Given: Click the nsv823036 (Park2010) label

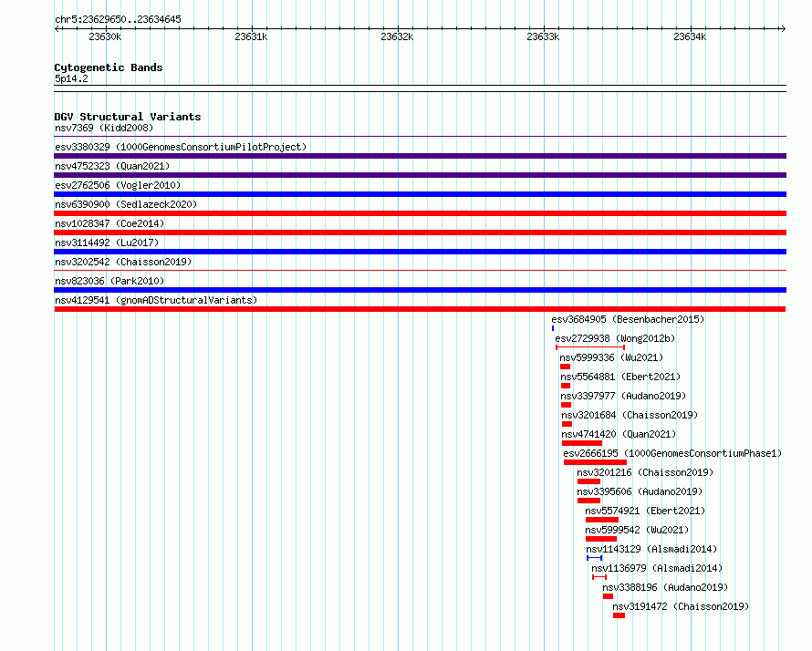Looking at the screenshot, I should (109, 281).
